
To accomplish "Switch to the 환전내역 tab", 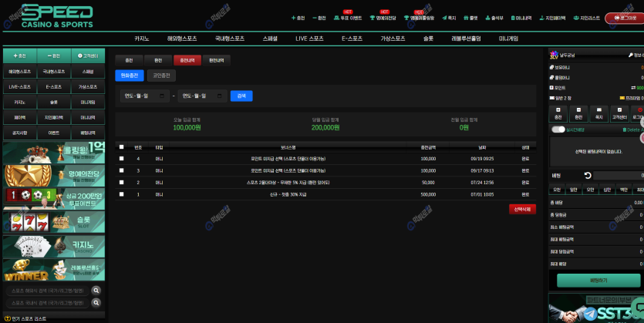I will (x=216, y=60).
